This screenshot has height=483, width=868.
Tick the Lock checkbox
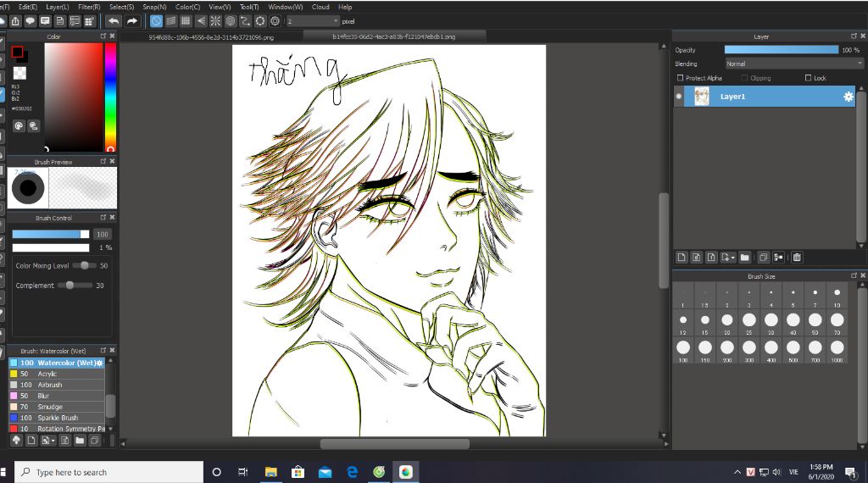[x=808, y=78]
